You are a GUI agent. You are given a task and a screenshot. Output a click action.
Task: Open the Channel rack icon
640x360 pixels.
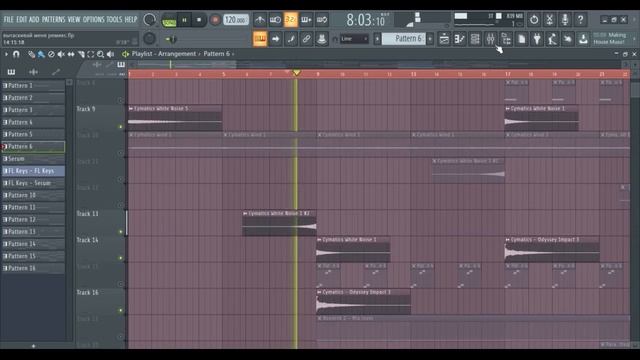click(x=475, y=39)
